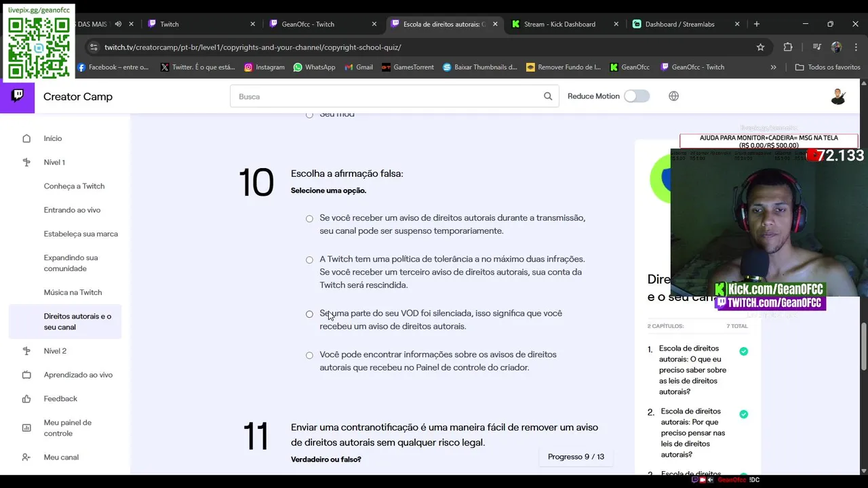Close the Stream - Kick Dashboard tab
Image resolution: width=868 pixels, height=488 pixels.
point(616,24)
